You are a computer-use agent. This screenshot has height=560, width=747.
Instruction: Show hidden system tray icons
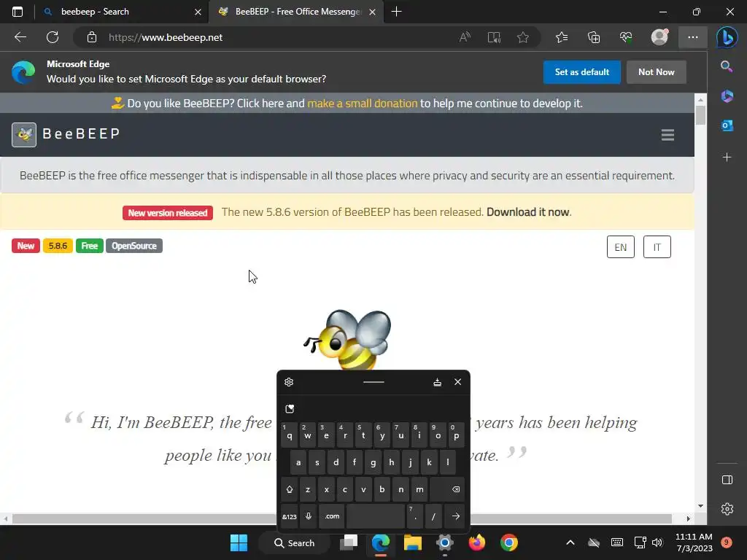(570, 542)
